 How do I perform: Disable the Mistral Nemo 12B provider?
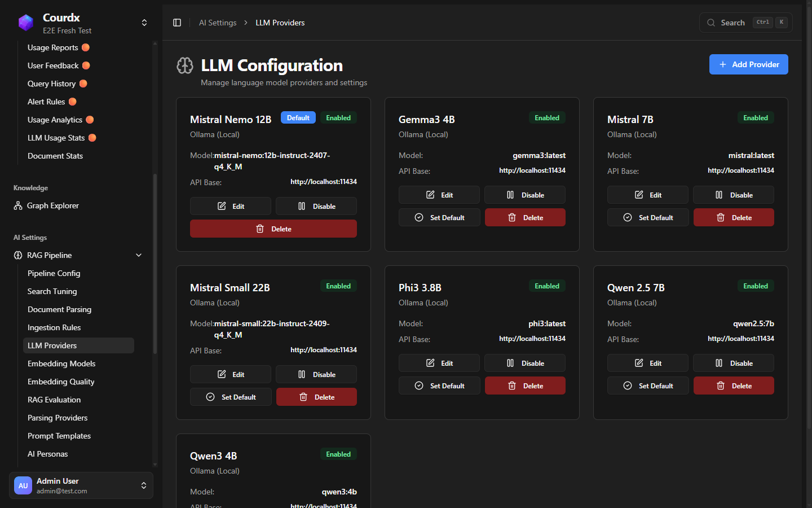316,207
